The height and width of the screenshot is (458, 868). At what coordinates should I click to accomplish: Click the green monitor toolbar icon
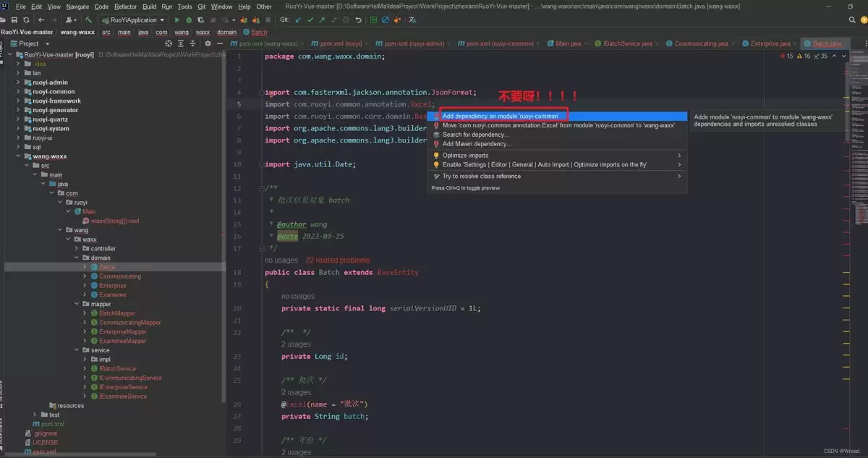[373, 20]
